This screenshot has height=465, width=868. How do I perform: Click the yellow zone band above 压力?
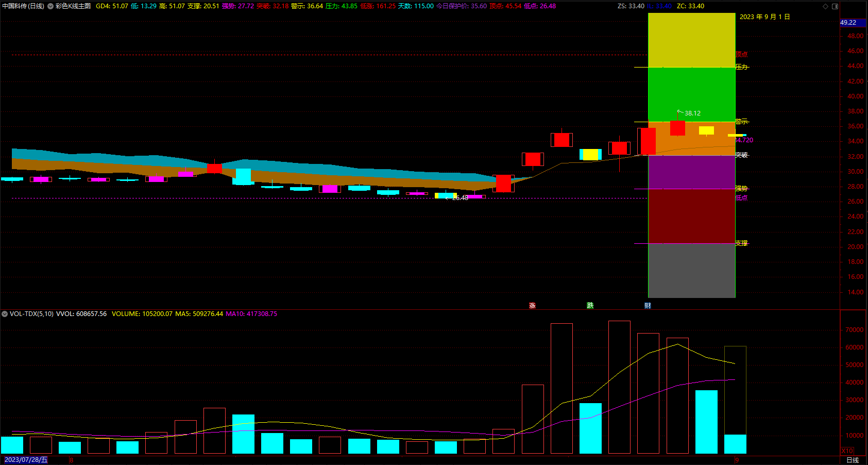691,40
